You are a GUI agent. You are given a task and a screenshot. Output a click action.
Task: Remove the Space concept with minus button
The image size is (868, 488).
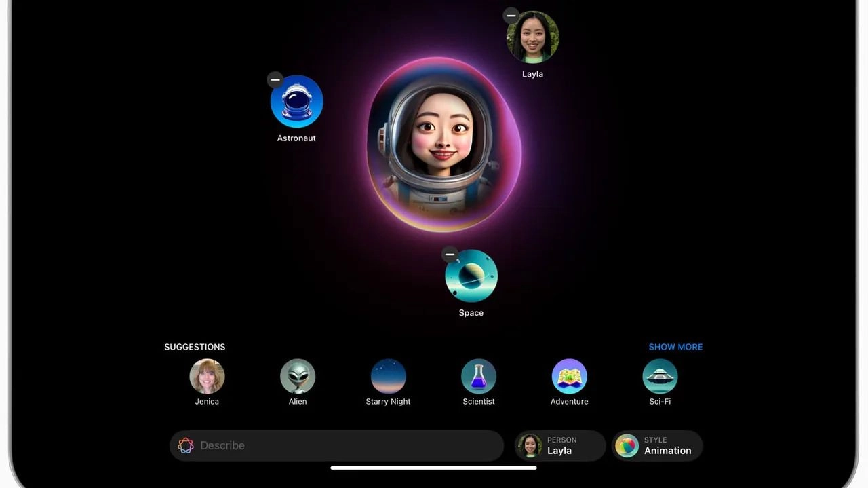click(x=450, y=255)
